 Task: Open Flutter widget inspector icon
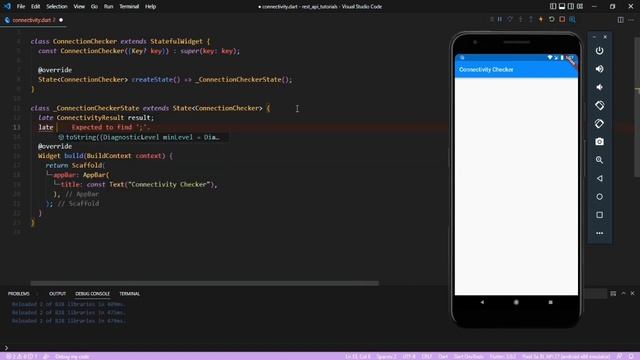click(x=572, y=19)
